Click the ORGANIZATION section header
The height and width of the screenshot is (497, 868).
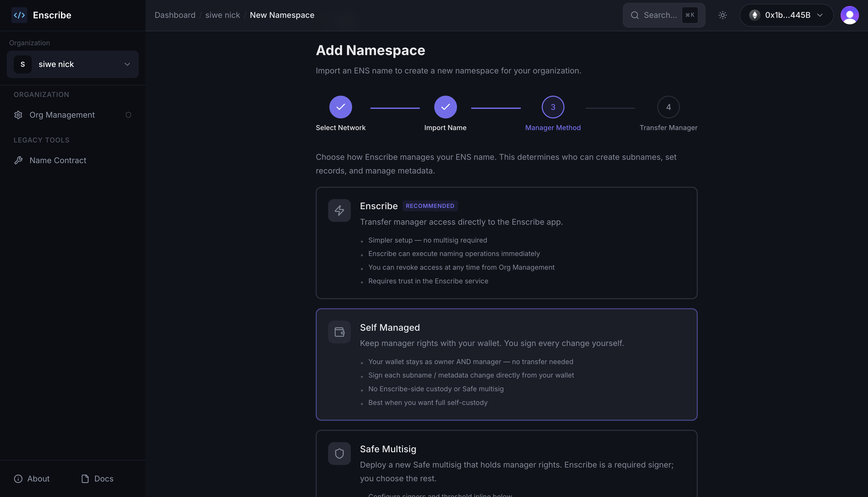click(41, 95)
